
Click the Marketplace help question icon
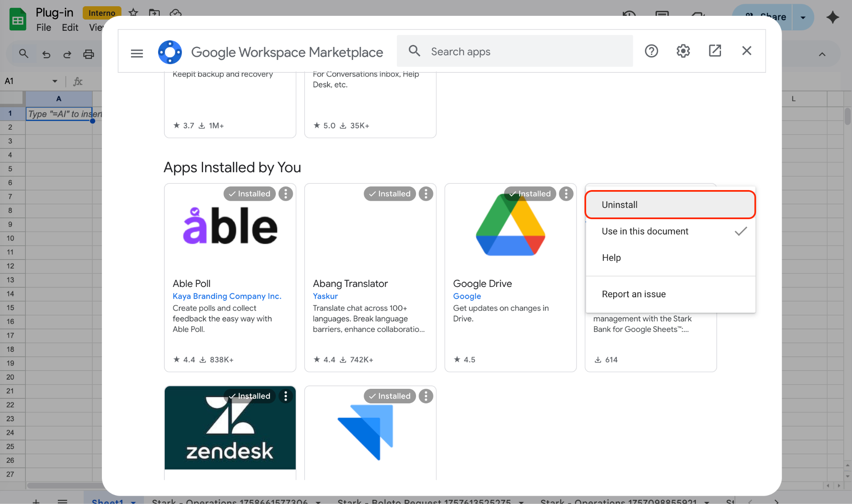(651, 51)
